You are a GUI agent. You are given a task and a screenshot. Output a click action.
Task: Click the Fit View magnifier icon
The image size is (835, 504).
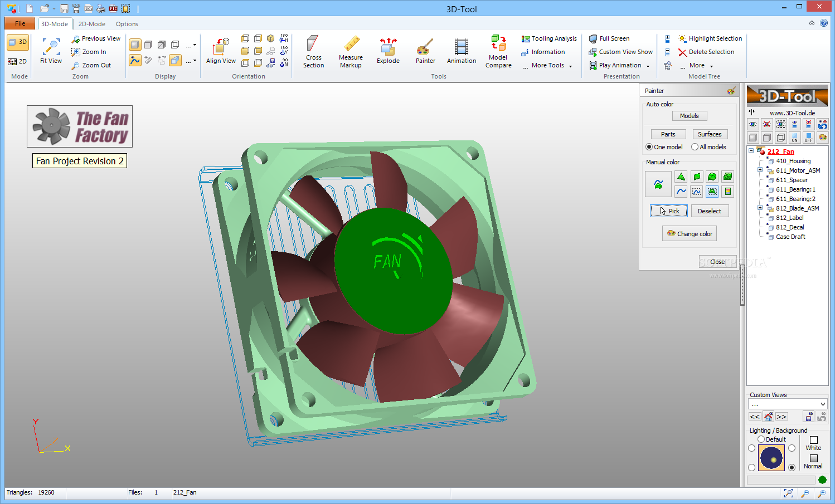click(51, 47)
